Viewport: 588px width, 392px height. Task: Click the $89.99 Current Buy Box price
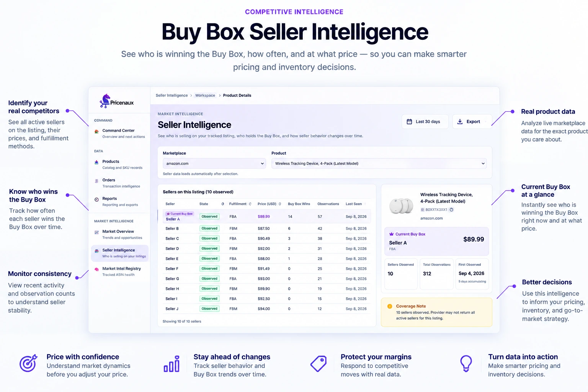[474, 239]
